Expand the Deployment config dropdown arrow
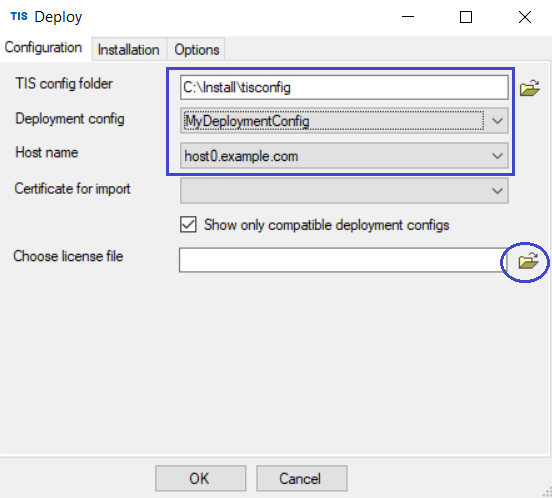Viewport: 552px width, 498px height. click(497, 121)
